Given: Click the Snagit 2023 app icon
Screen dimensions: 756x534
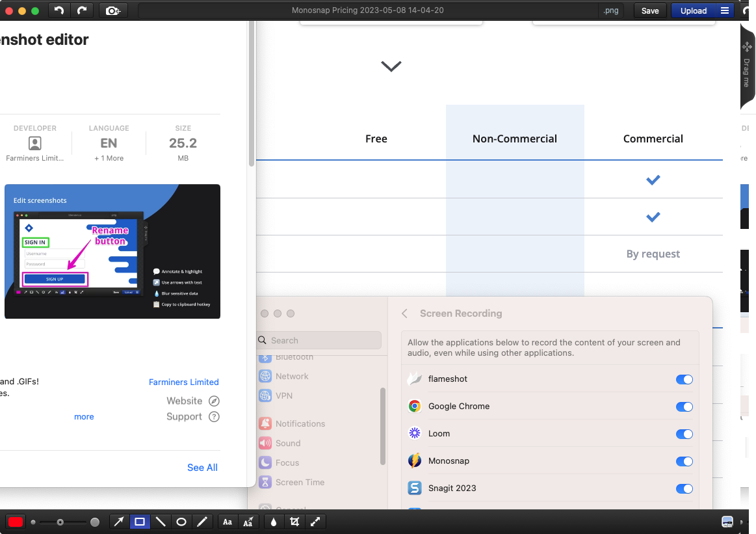Looking at the screenshot, I should pyautogui.click(x=415, y=488).
